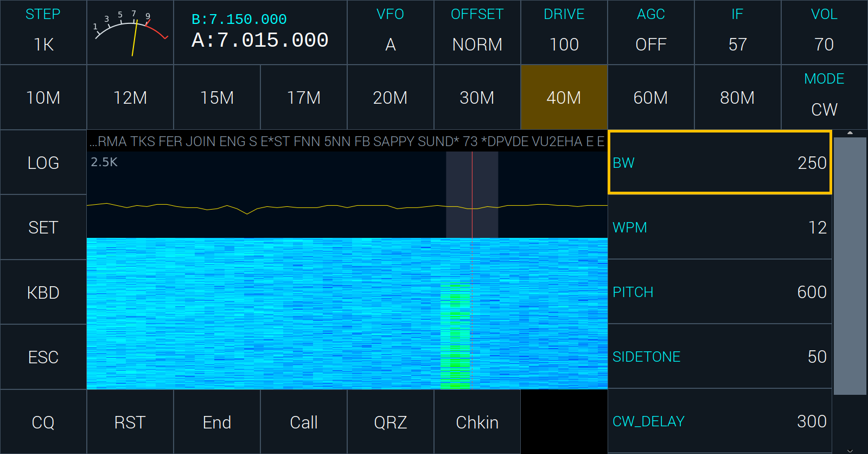Open the SET settings panel
This screenshot has height=454, width=868.
coord(43,227)
